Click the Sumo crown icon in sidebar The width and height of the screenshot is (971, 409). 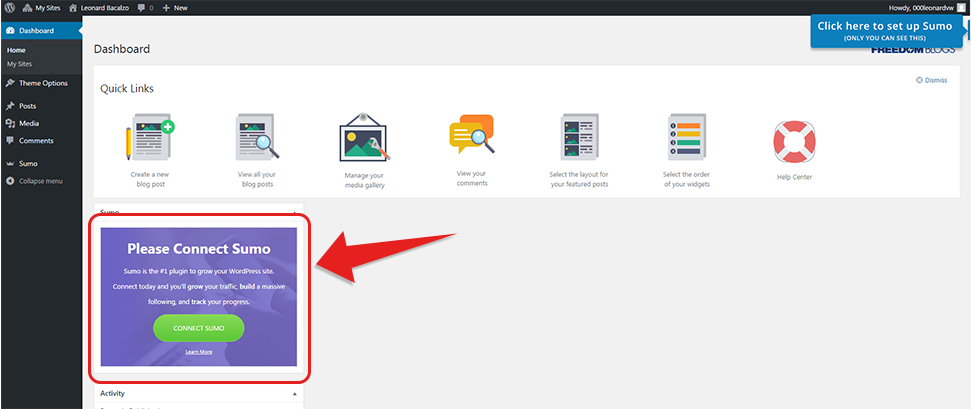click(x=10, y=164)
